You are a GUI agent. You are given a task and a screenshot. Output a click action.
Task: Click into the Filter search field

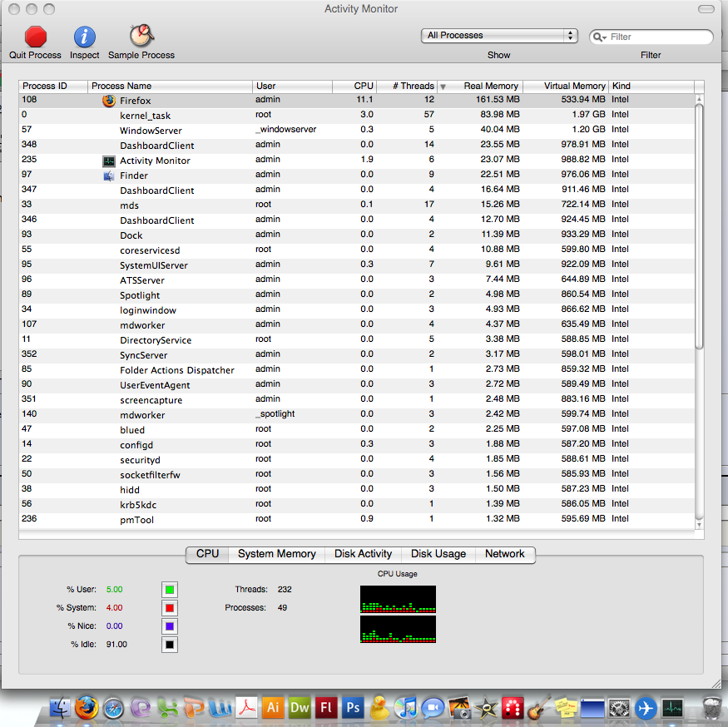[x=659, y=37]
